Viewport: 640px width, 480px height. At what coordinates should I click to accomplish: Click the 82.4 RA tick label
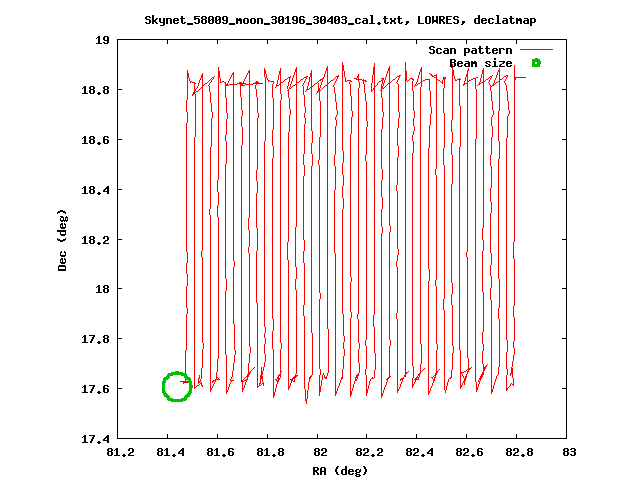[x=419, y=452]
